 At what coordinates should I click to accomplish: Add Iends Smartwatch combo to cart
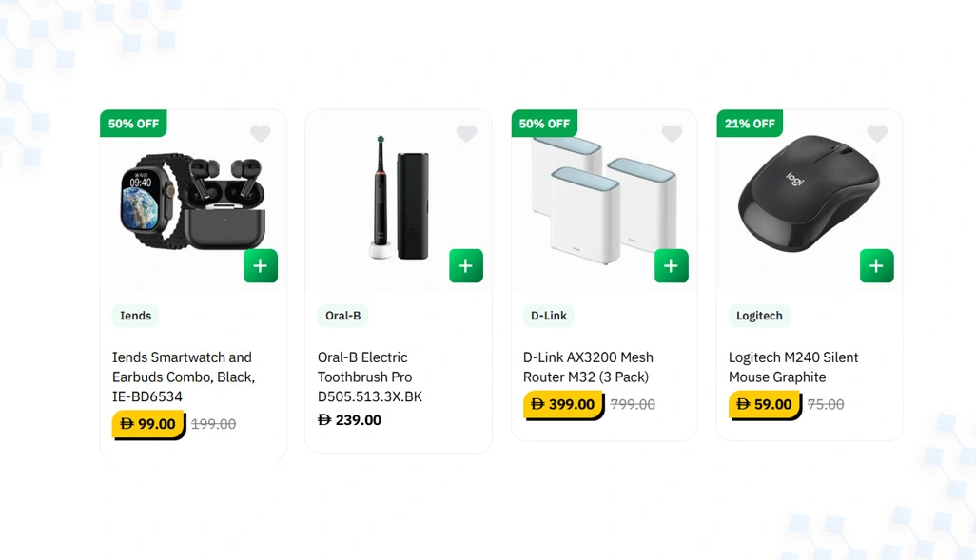tap(261, 265)
